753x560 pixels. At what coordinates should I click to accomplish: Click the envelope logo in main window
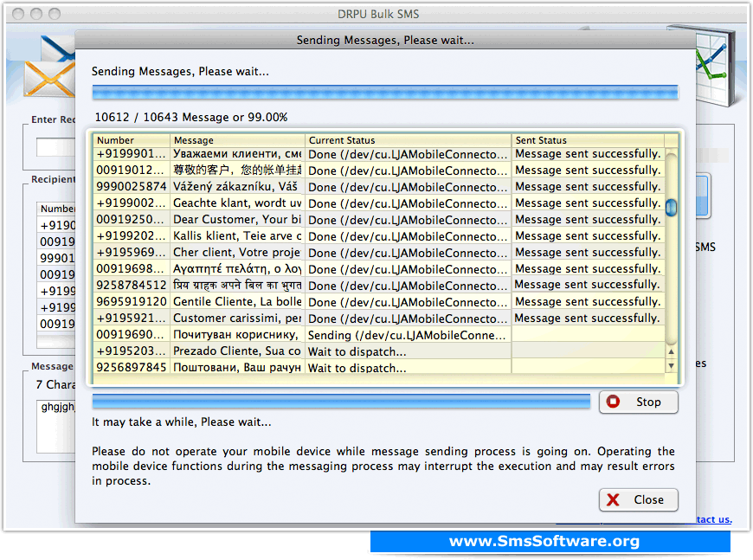[x=49, y=67]
